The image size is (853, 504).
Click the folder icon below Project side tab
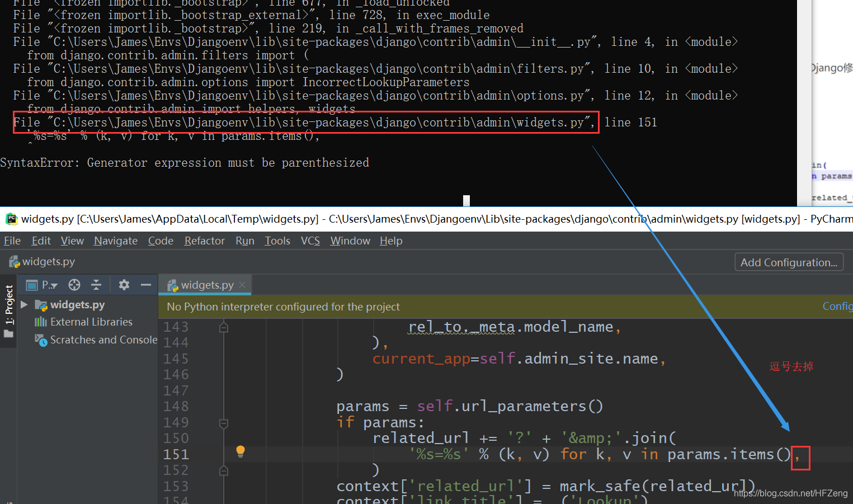point(8,334)
